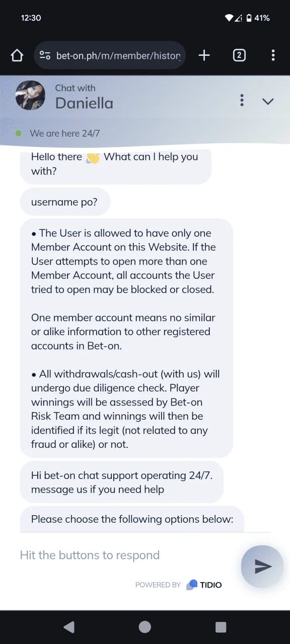Tap the browser home icon
This screenshot has width=290, height=644.
[x=17, y=55]
